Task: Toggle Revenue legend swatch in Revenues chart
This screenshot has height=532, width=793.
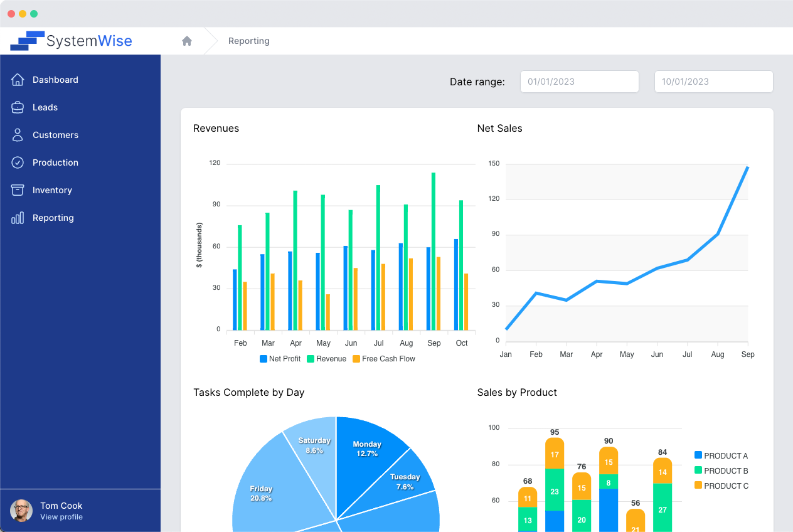Action: coord(311,359)
